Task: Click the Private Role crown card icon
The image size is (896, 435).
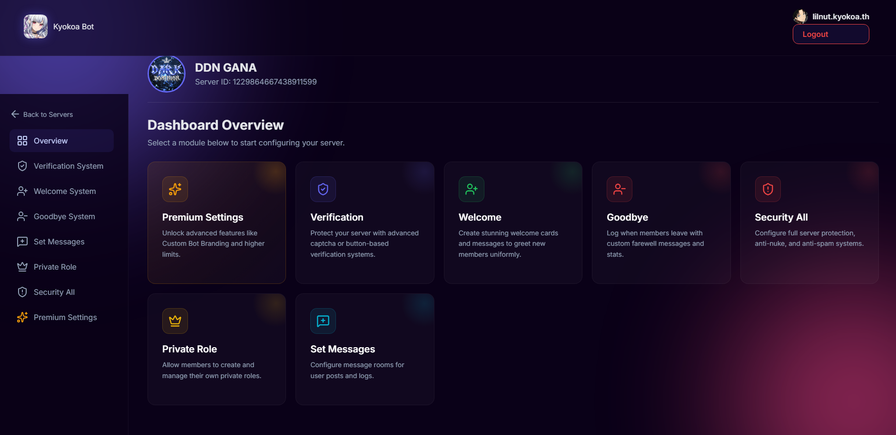Action: pos(175,321)
